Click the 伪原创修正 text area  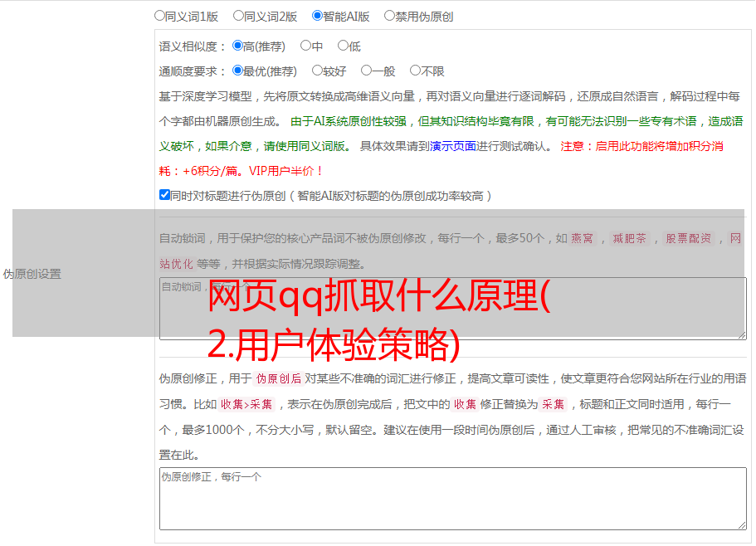453,499
